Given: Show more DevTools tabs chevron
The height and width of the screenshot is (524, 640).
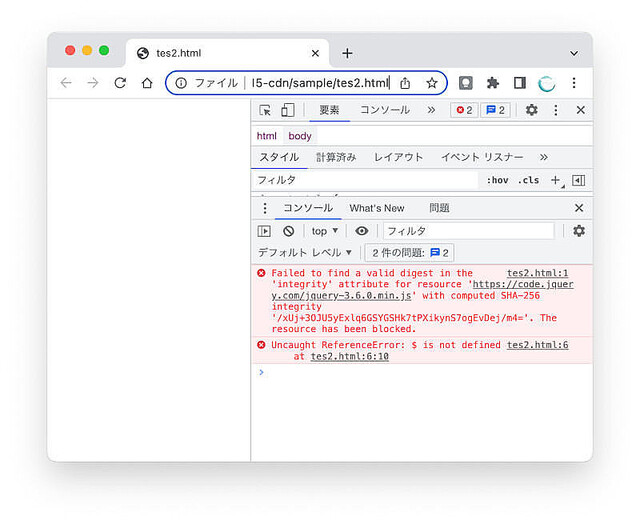Looking at the screenshot, I should tap(431, 110).
